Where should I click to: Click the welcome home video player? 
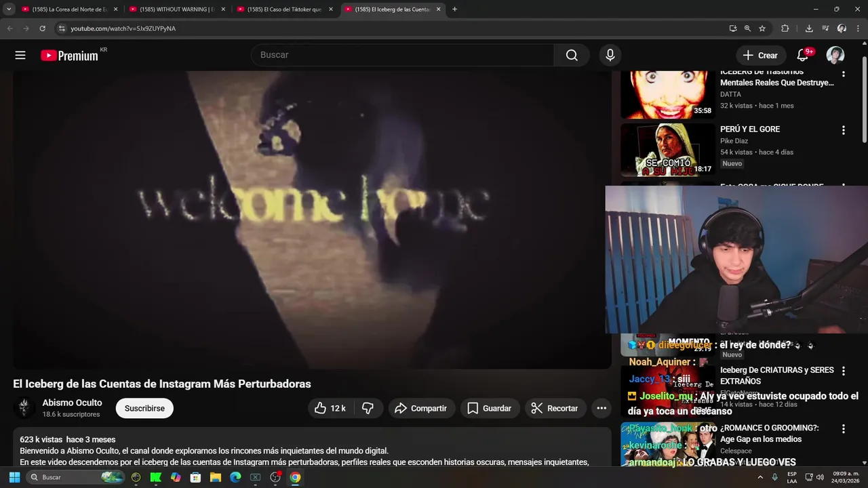312,220
